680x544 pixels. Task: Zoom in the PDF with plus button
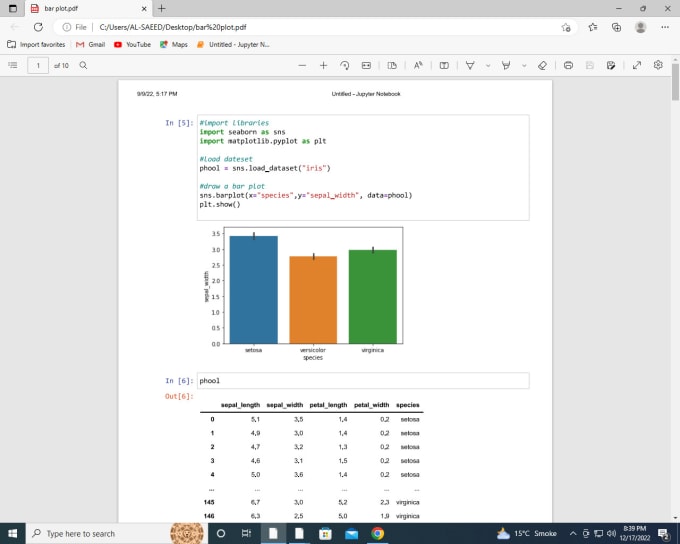pyautogui.click(x=324, y=66)
